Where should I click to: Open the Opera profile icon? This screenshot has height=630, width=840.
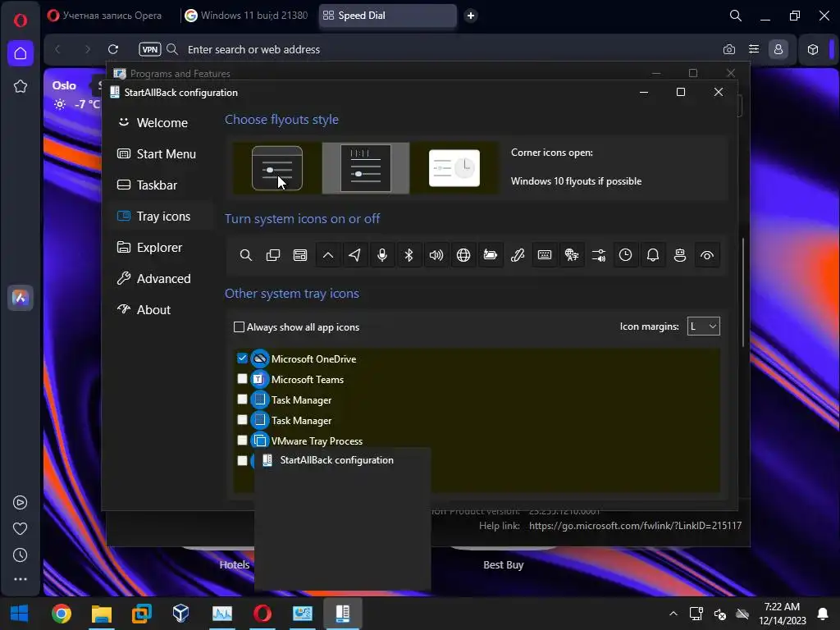[x=778, y=49]
